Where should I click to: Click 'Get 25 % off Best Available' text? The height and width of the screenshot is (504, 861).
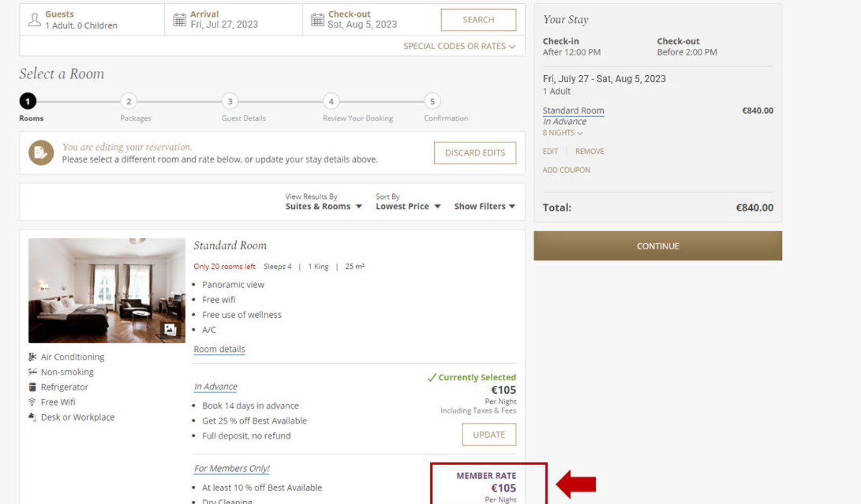[x=255, y=421]
